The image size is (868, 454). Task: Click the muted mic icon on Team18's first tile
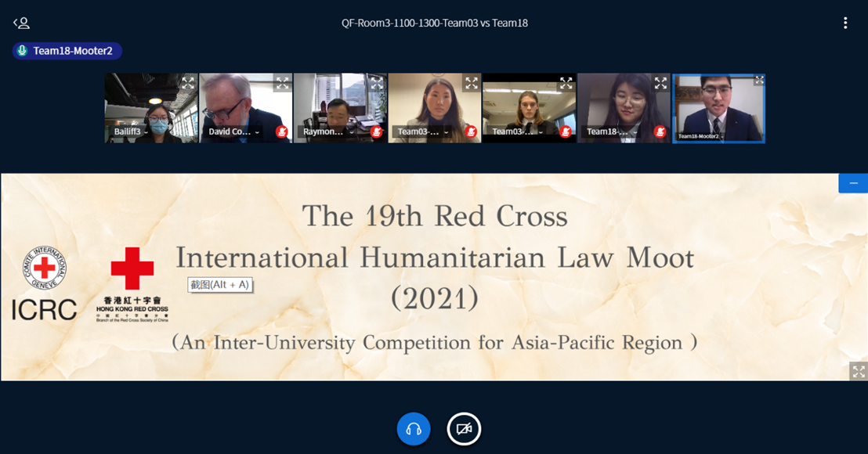point(660,132)
